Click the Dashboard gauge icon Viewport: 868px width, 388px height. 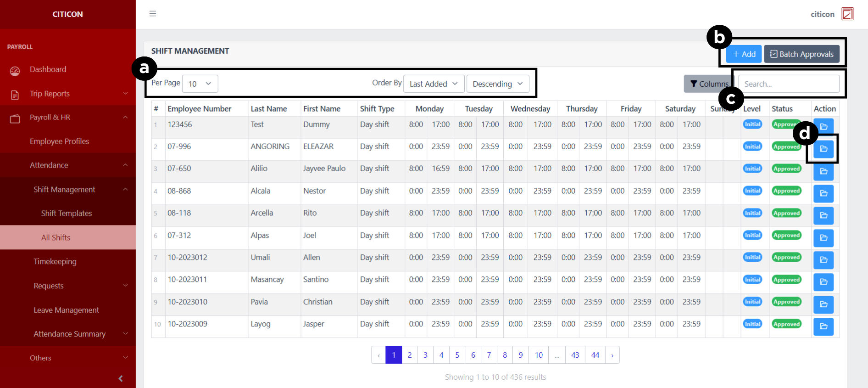tap(15, 71)
